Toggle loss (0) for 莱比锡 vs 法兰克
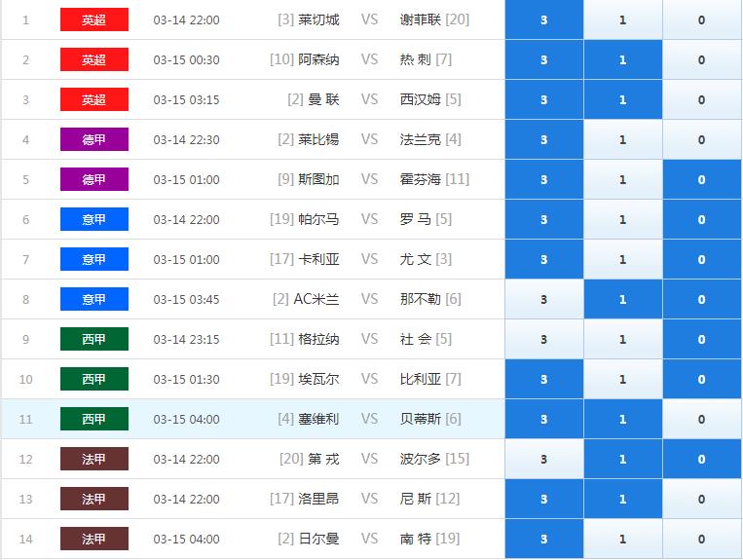The height and width of the screenshot is (560, 743). [701, 140]
